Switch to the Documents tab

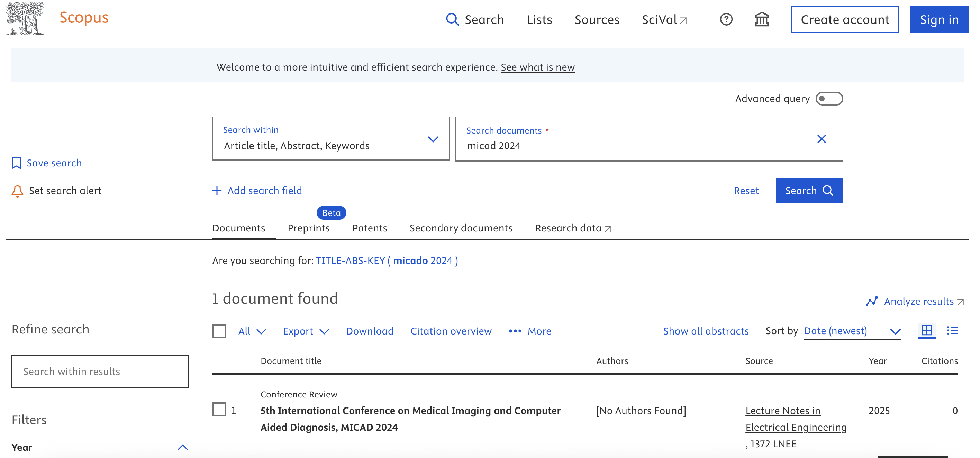[238, 228]
